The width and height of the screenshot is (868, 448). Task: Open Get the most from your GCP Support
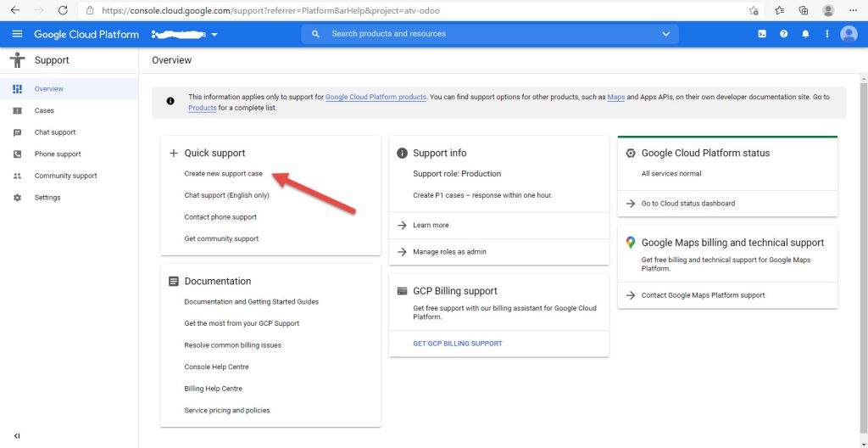242,323
